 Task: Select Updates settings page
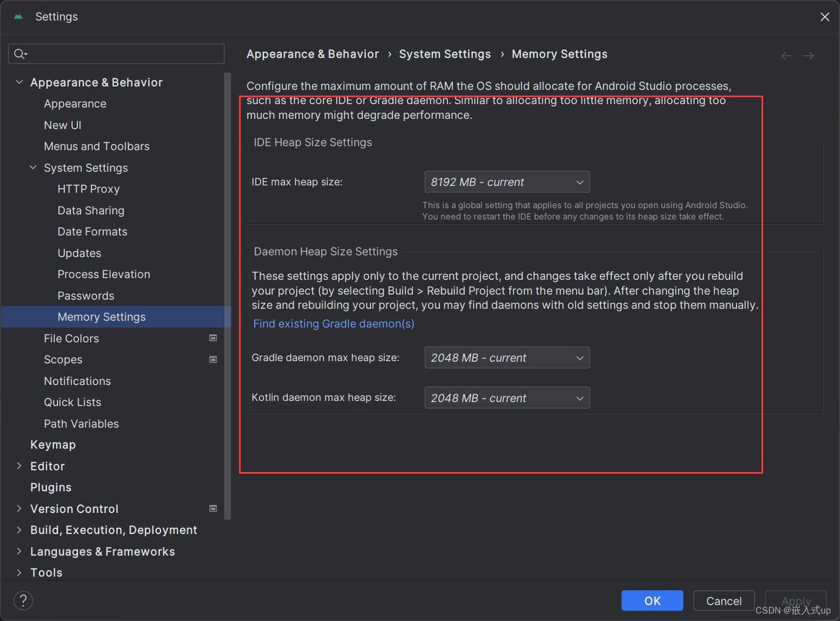pos(79,253)
